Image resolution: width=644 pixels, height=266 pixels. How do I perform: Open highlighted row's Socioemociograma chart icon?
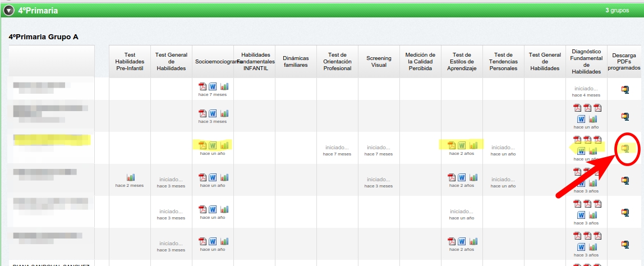224,145
